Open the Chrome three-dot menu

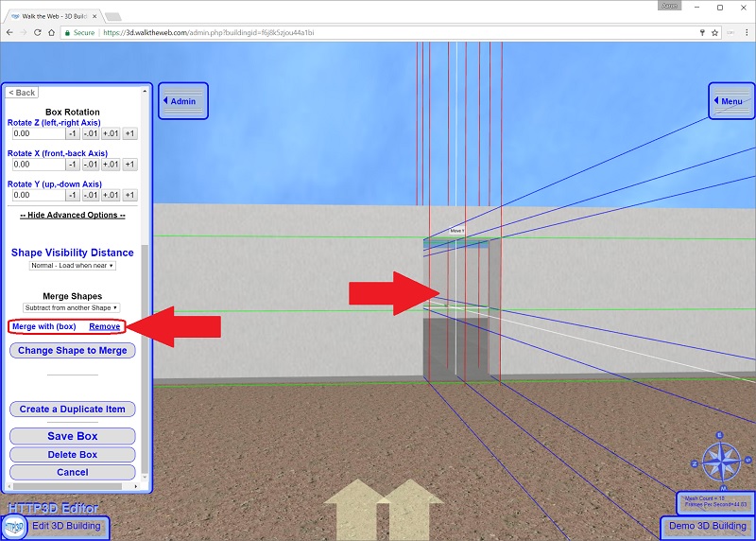pos(747,32)
